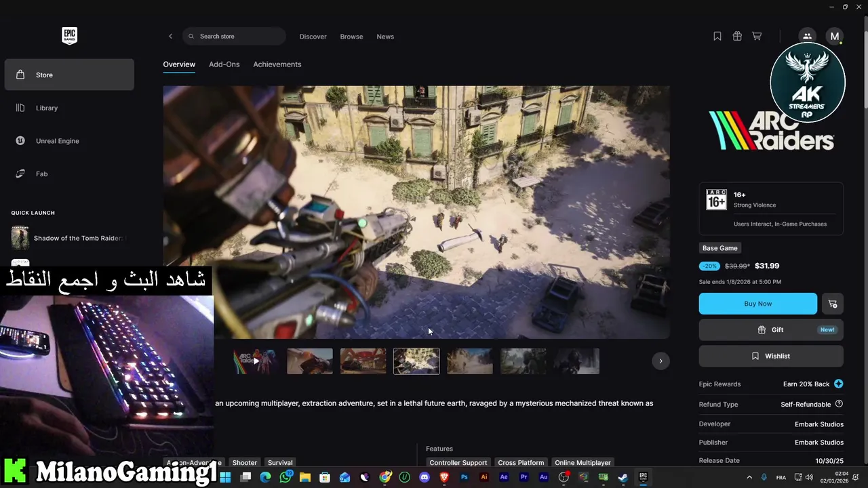Click the FRA language indicator
The width and height of the screenshot is (868, 488).
coord(781,478)
